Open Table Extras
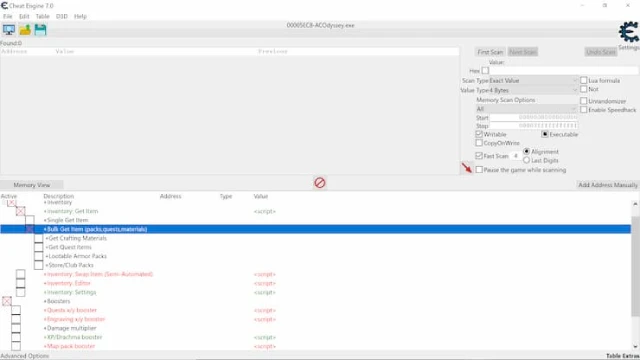 click(x=622, y=356)
